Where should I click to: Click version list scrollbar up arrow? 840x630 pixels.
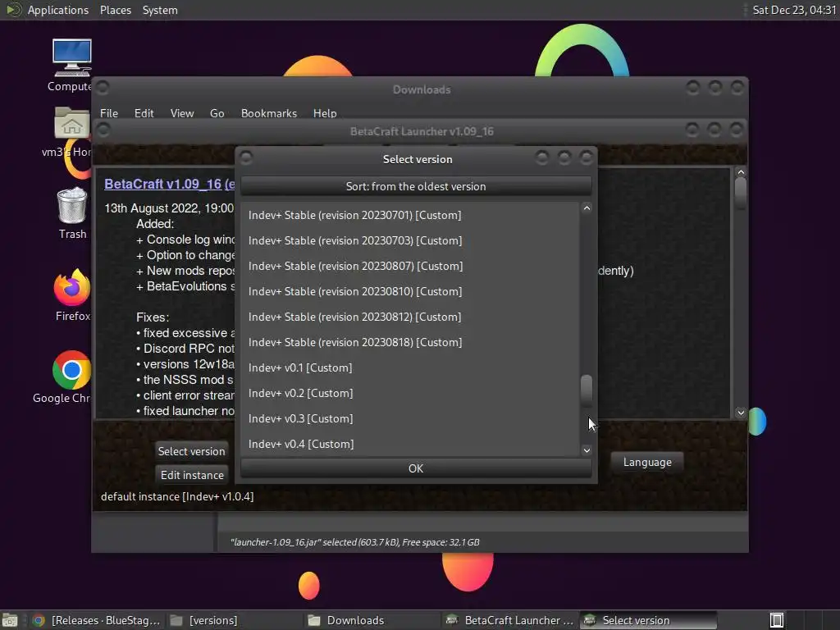click(587, 208)
